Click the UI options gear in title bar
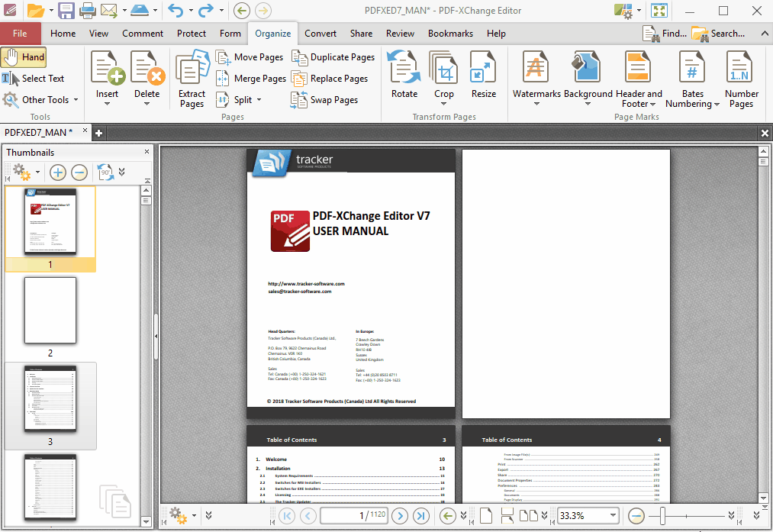773x532 pixels. [623, 11]
